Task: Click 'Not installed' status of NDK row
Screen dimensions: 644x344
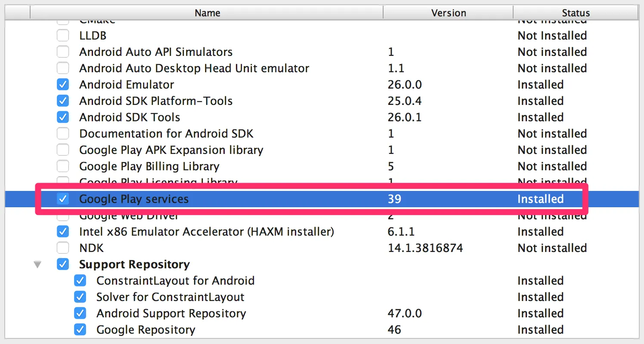Action: [552, 248]
